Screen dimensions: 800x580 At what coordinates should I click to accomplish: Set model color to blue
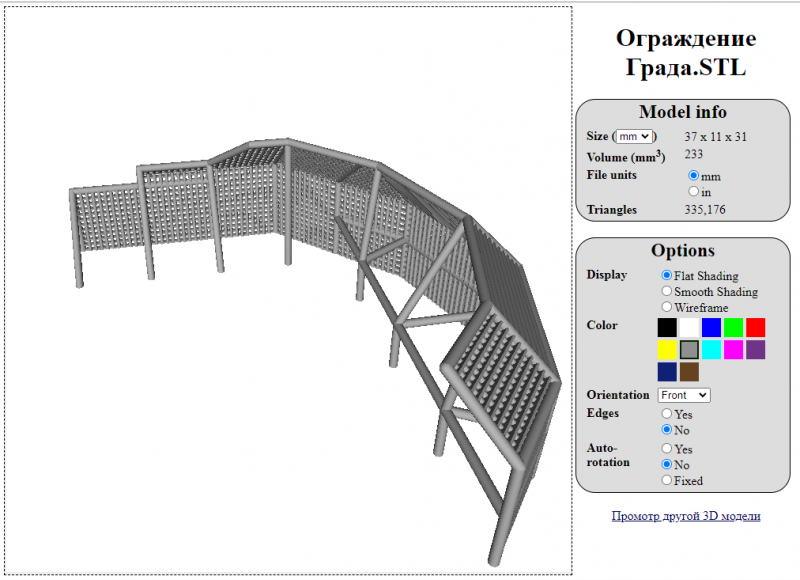coord(711,327)
